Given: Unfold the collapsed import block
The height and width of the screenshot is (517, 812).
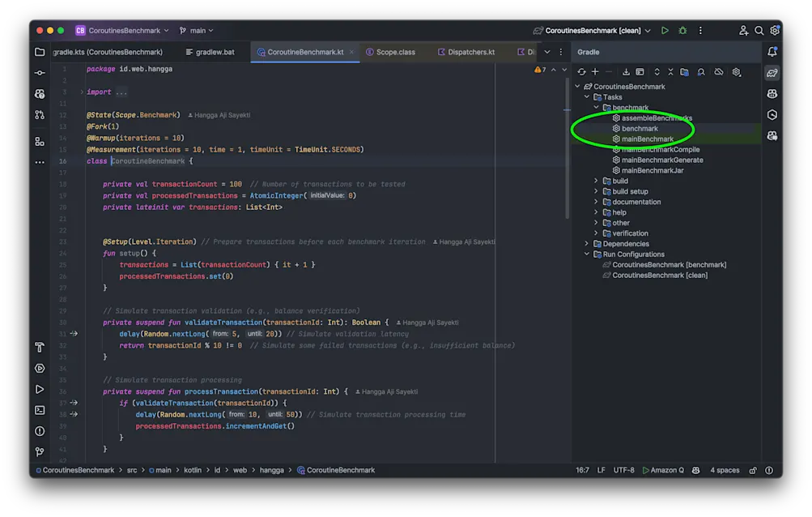Looking at the screenshot, I should click(82, 92).
